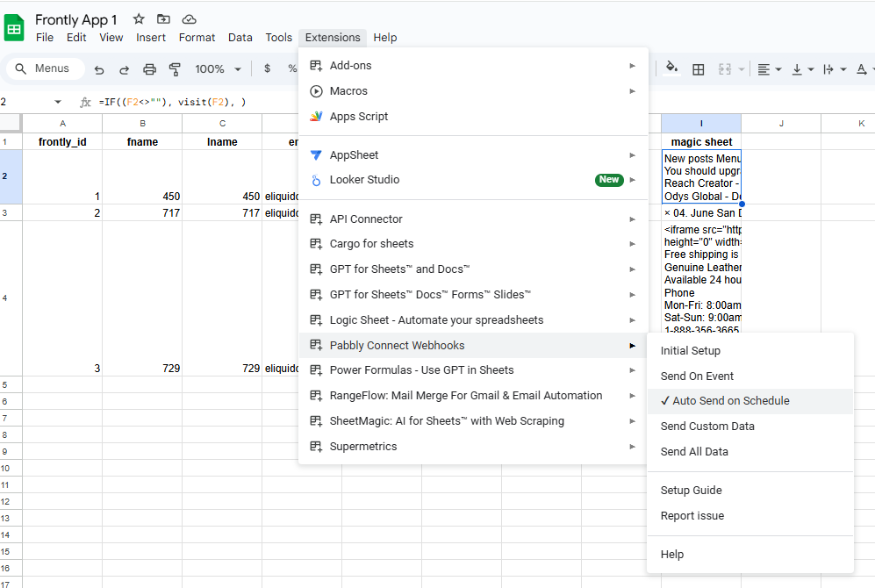This screenshot has width=875, height=588.
Task: Choose Send Custom Data
Action: [x=750, y=427]
